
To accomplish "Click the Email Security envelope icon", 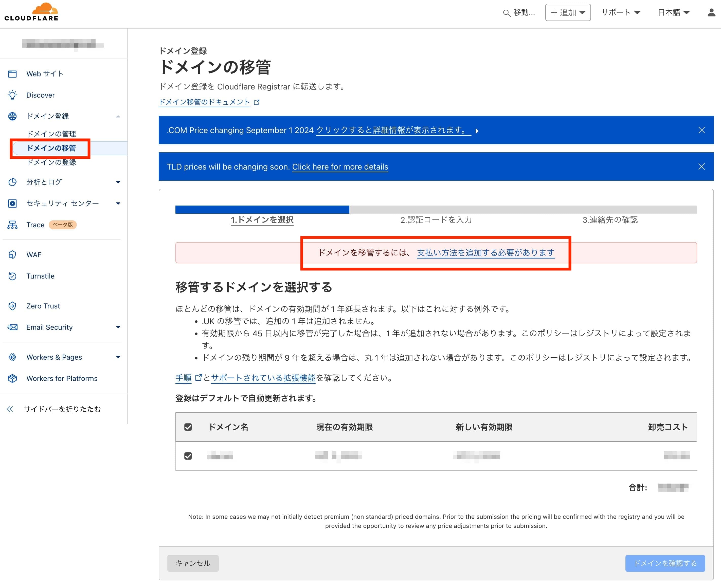I will tap(12, 327).
